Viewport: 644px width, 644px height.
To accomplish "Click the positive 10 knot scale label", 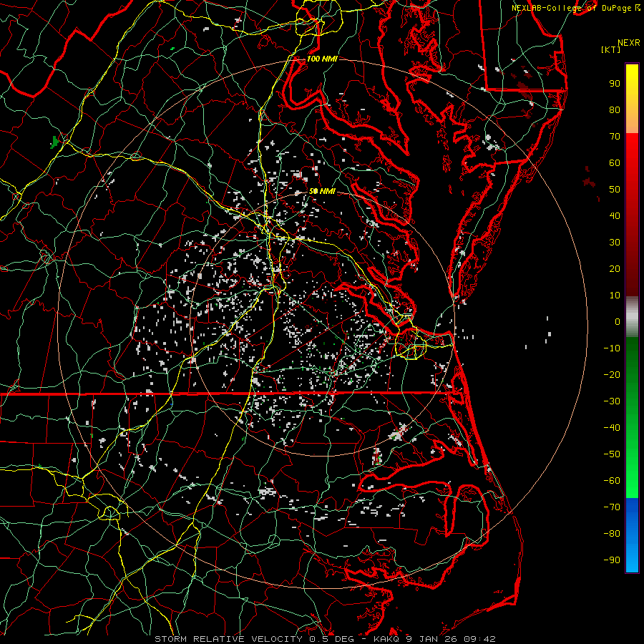I will point(615,296).
